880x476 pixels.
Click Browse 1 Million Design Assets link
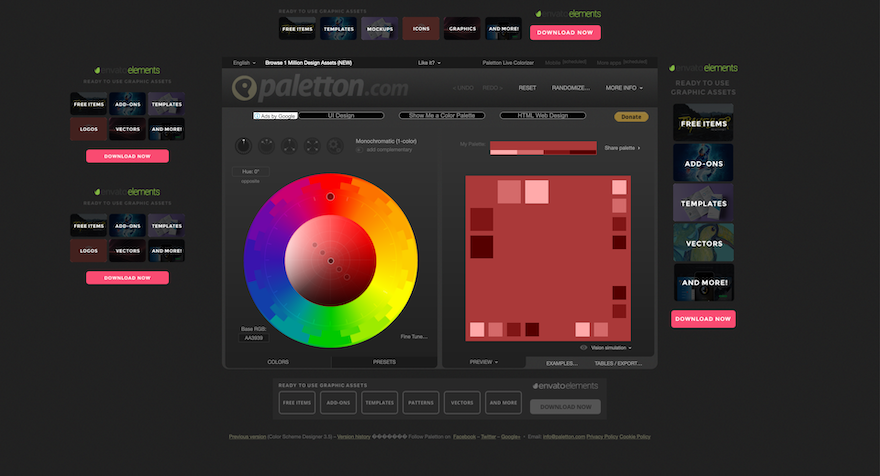point(309,63)
